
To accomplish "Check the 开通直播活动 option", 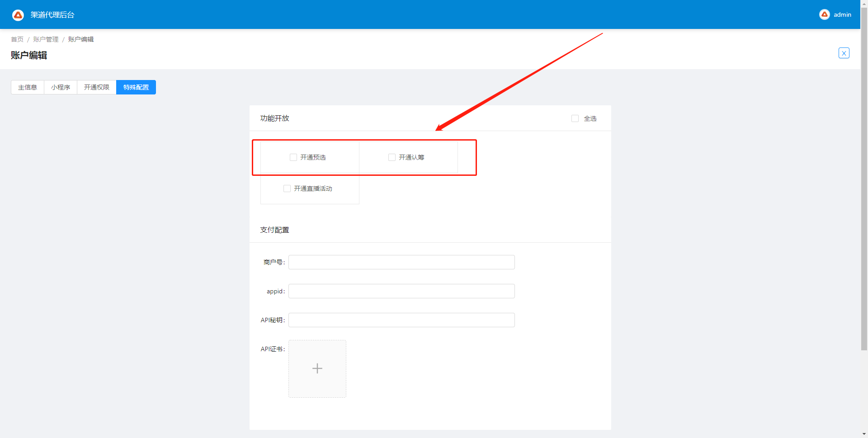I will [x=287, y=188].
